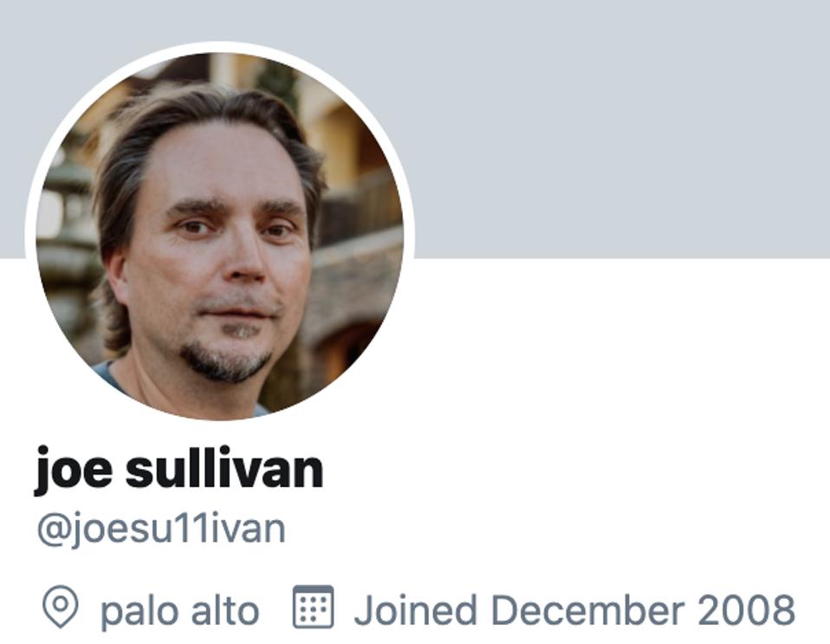Open the gray header banner image

pyautogui.click(x=619, y=129)
